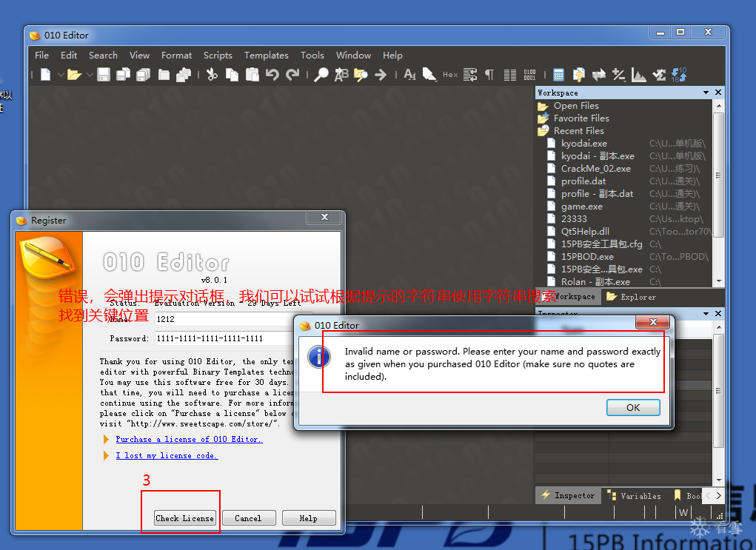This screenshot has height=550, width=756.
Task: Open the dropdown arrow beside New file
Action: 61,75
